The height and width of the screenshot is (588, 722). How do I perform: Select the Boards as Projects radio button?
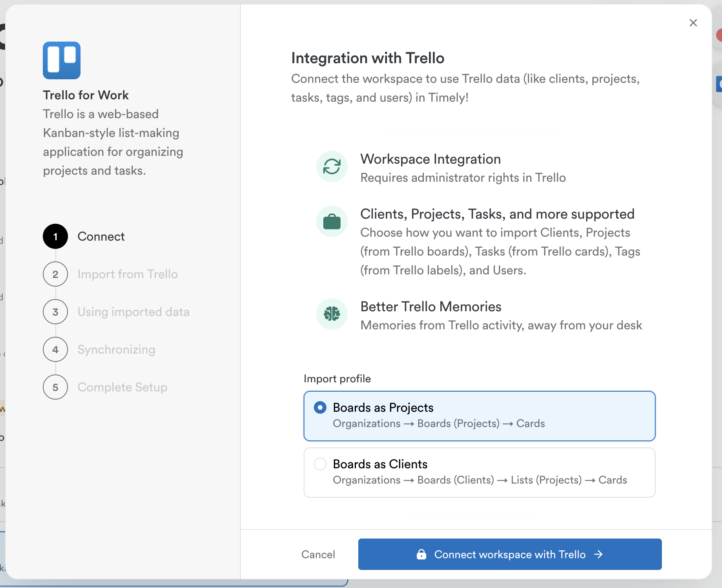coord(320,407)
